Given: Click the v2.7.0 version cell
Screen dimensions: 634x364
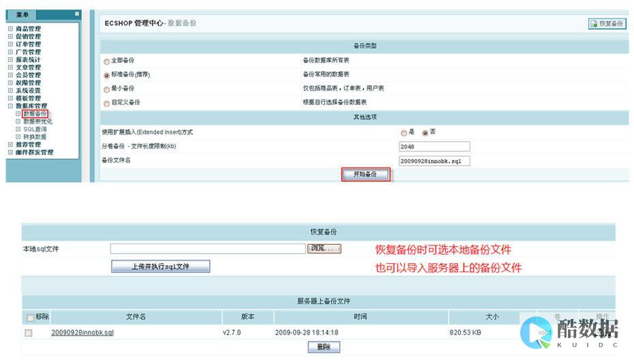Looking at the screenshot, I should [232, 333].
